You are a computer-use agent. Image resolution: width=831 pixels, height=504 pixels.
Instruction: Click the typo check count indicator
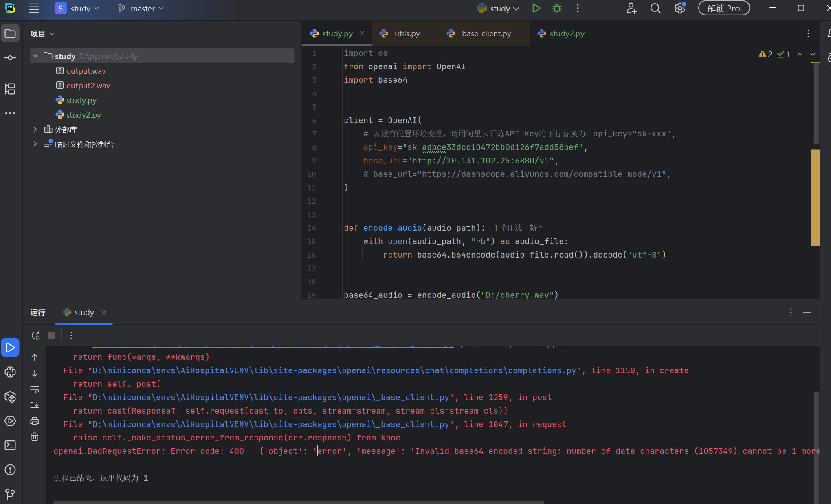[x=783, y=54]
